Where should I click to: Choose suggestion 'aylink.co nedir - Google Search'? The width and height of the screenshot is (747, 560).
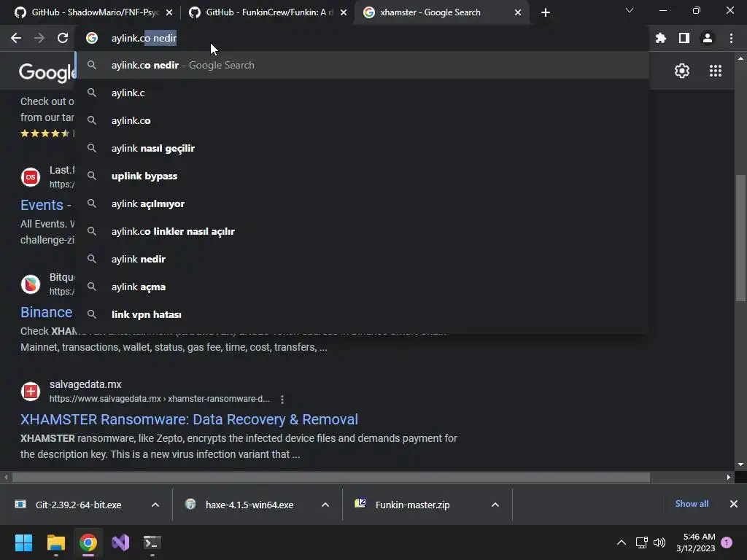point(363,65)
